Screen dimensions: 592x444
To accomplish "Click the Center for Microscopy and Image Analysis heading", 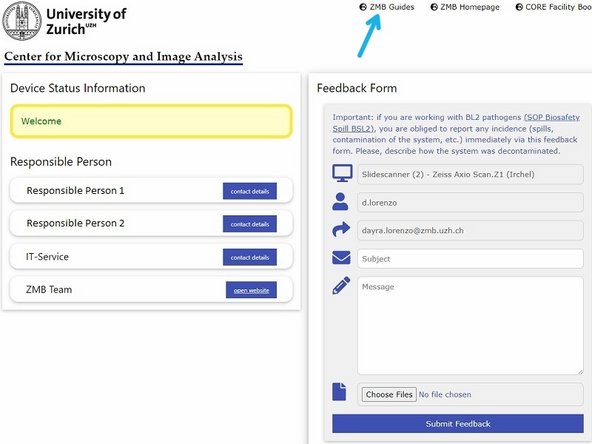I will click(123, 57).
